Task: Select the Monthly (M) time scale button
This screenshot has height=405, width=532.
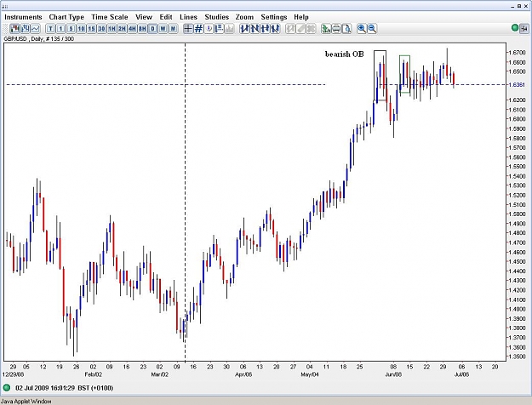Action: click(173, 29)
